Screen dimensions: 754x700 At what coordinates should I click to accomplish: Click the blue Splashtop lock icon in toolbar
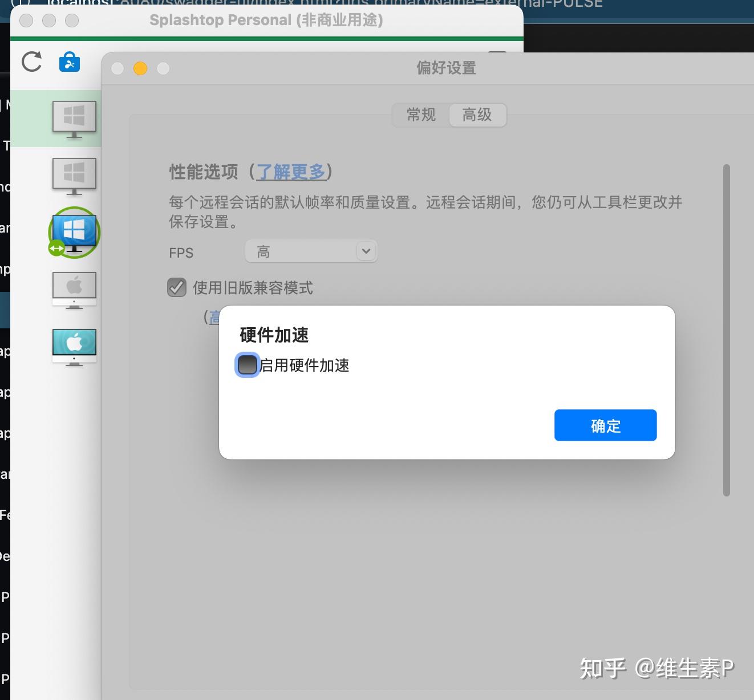(x=69, y=62)
